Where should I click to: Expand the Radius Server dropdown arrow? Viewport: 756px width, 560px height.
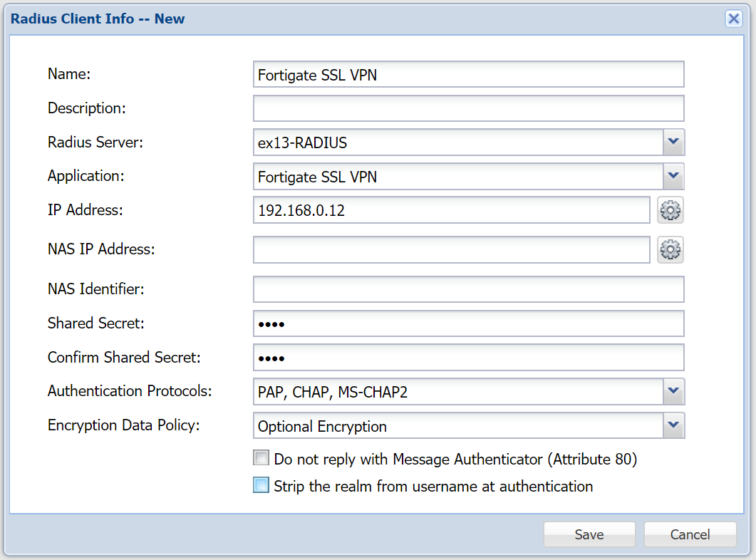[x=673, y=142]
